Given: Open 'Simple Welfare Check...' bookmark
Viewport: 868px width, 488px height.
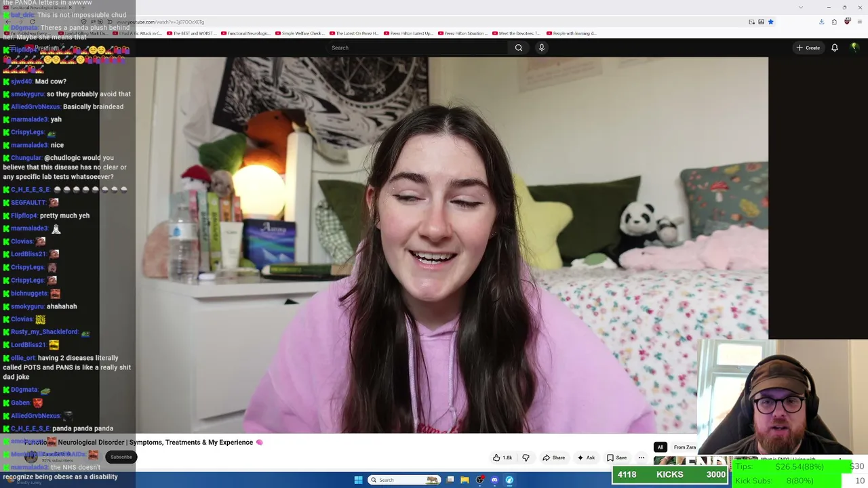Looking at the screenshot, I should point(300,33).
